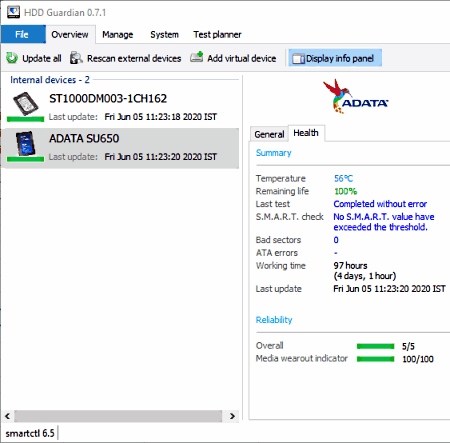Image resolution: width=450 pixels, height=443 pixels.
Task: Click ST1000DM003 last update 11:23:18 timestamp
Action: click(161, 117)
